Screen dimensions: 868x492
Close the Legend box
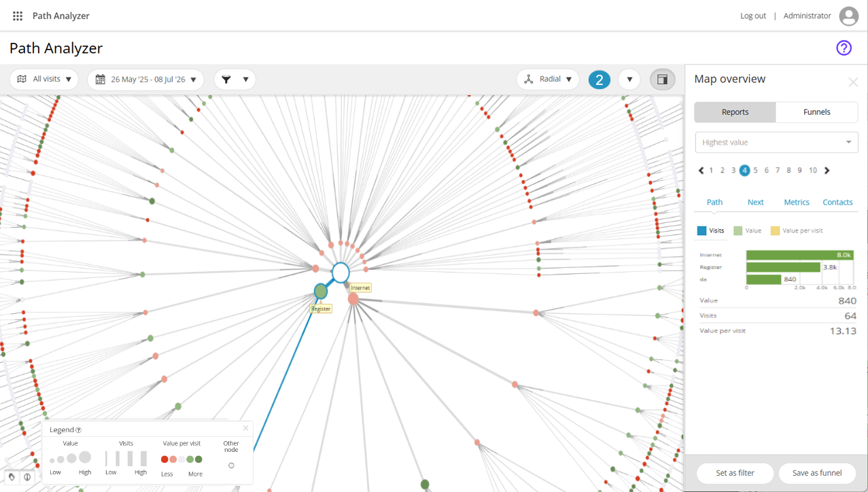pos(245,428)
